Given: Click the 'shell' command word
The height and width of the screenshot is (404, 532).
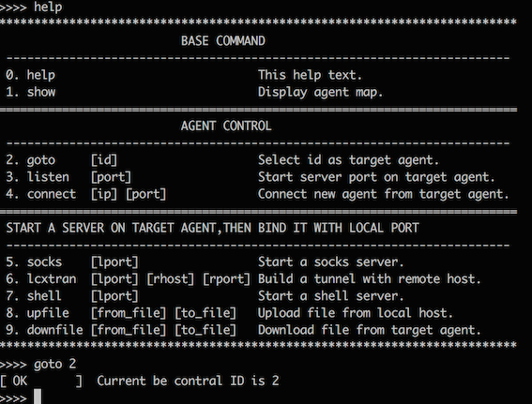Looking at the screenshot, I should click(x=44, y=296).
